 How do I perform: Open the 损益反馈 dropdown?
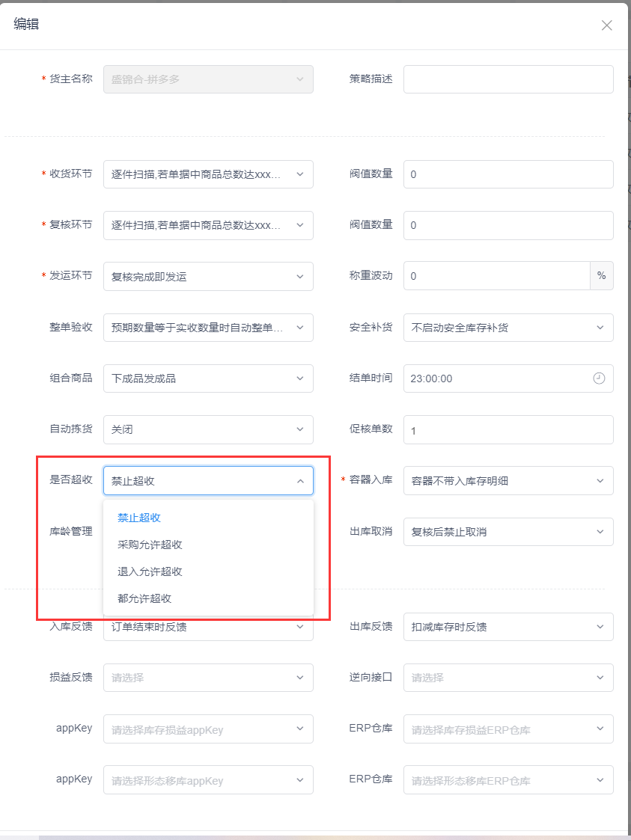pos(208,678)
